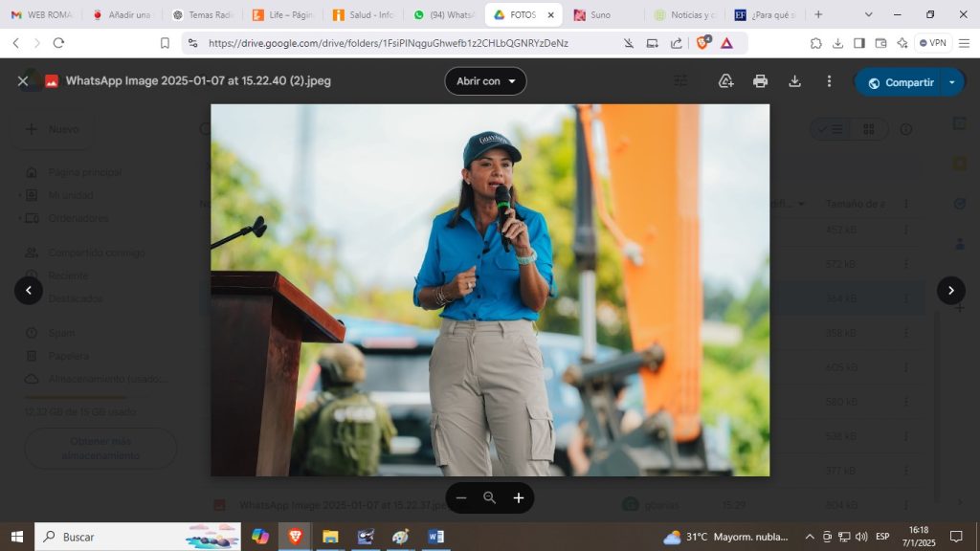Click the Compartir button
The image size is (980, 551).
point(901,82)
